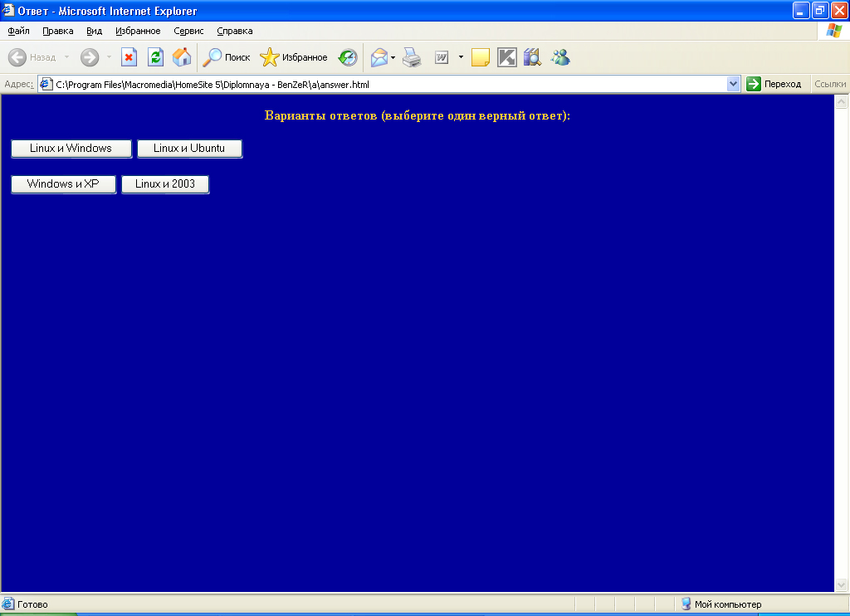This screenshot has width=850, height=616.
Task: Minimize the Internet Explorer window
Action: tap(801, 10)
